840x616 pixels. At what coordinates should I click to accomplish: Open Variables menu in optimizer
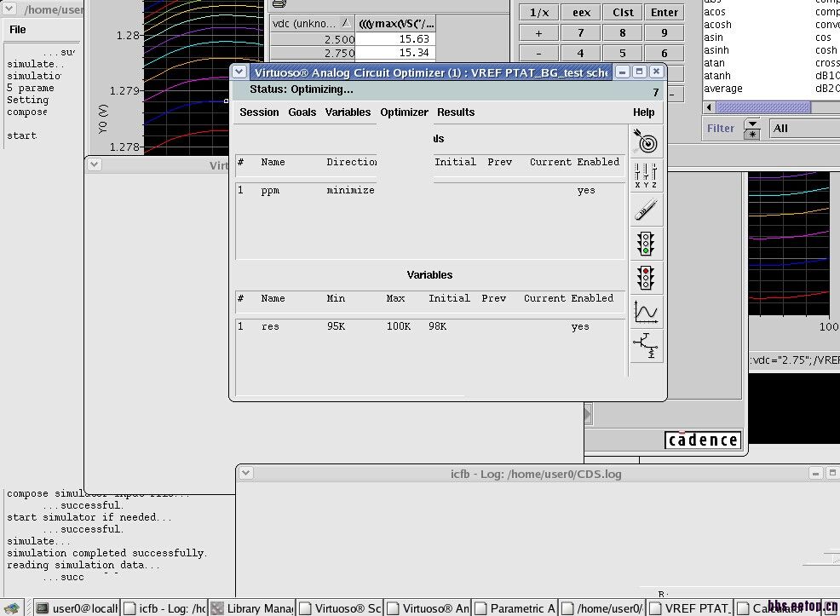[x=348, y=112]
